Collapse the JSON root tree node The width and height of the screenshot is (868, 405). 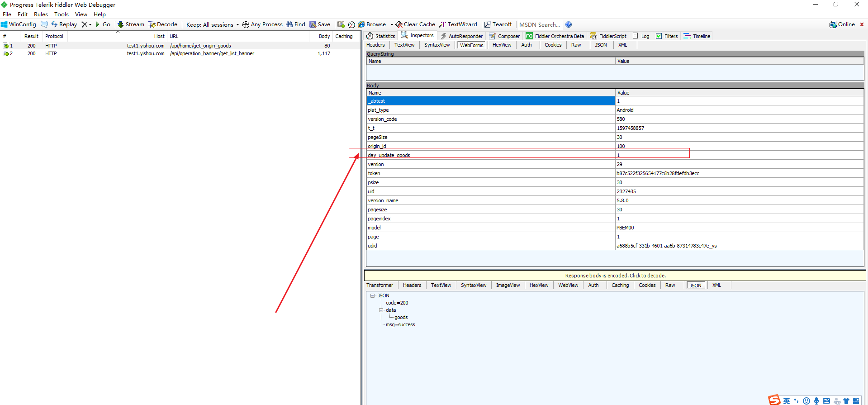(x=372, y=295)
